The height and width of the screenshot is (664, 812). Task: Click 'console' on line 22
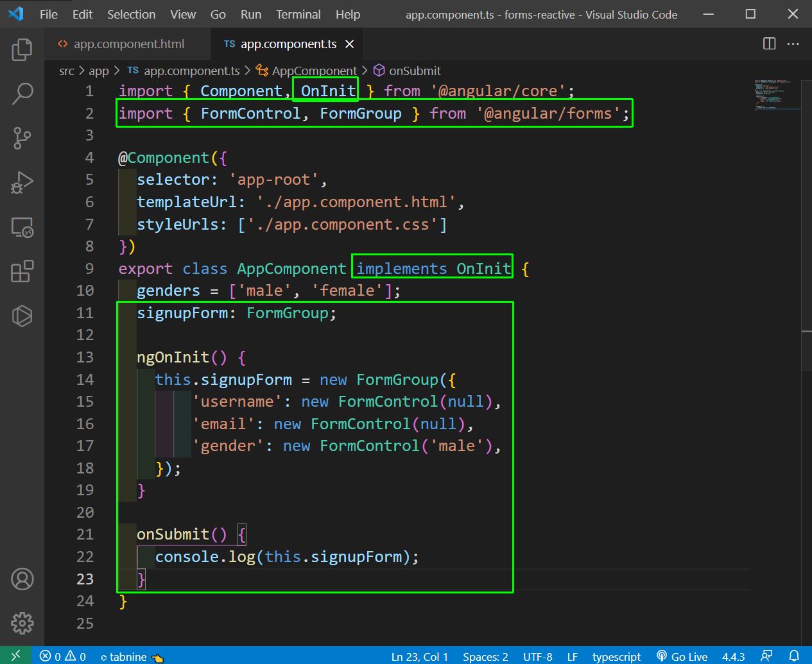pyautogui.click(x=187, y=557)
